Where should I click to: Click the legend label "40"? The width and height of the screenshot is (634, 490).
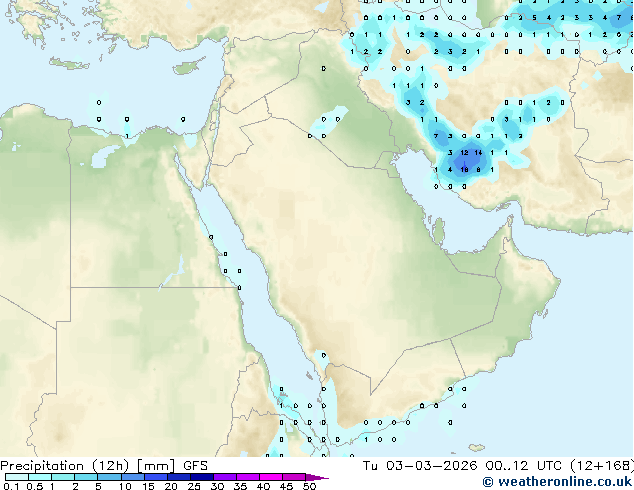[x=263, y=486]
